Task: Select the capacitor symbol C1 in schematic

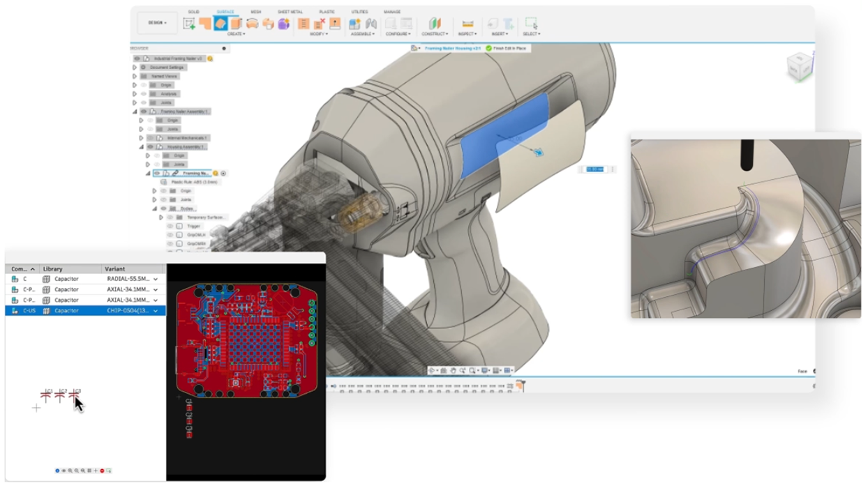Action: [x=45, y=395]
